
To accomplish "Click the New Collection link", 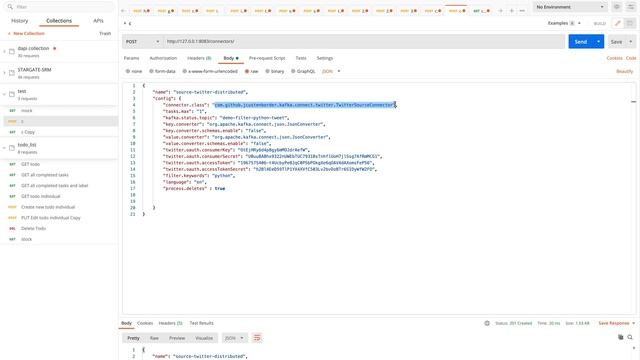I will pos(27,33).
